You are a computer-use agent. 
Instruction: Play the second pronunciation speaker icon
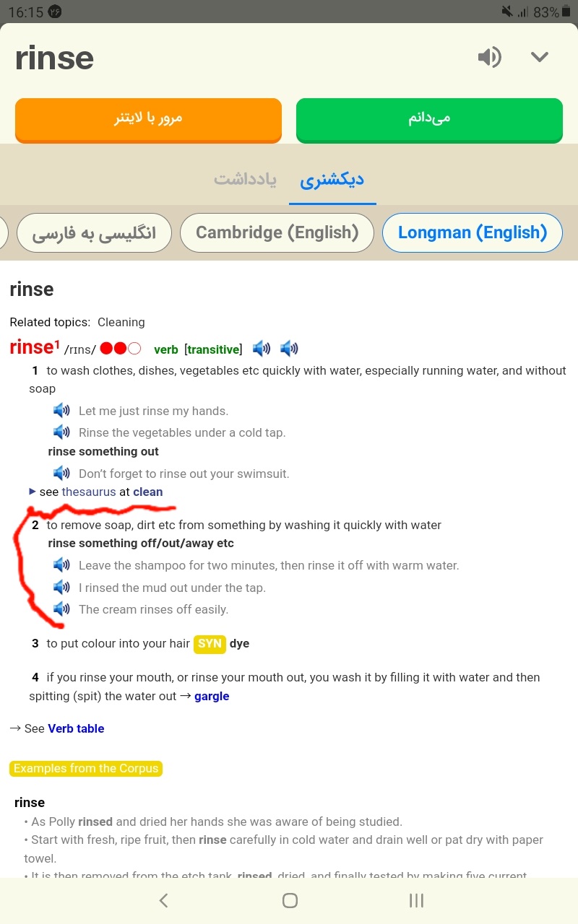click(x=289, y=349)
